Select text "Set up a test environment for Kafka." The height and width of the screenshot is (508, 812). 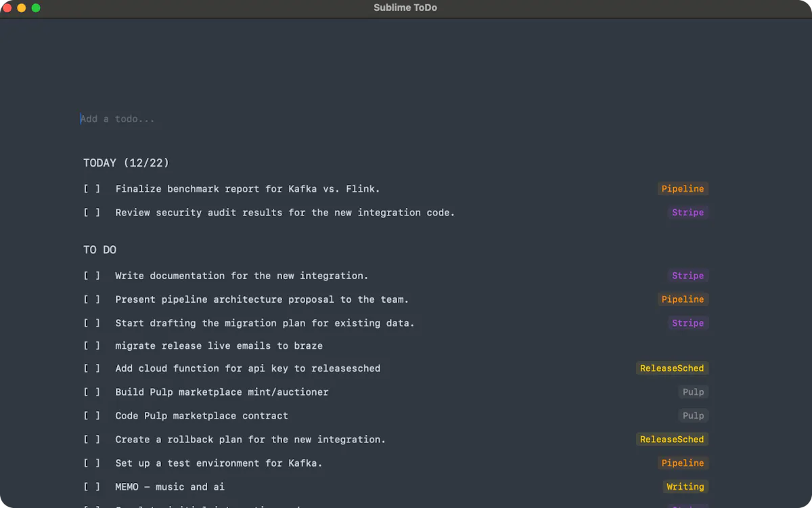coord(219,463)
